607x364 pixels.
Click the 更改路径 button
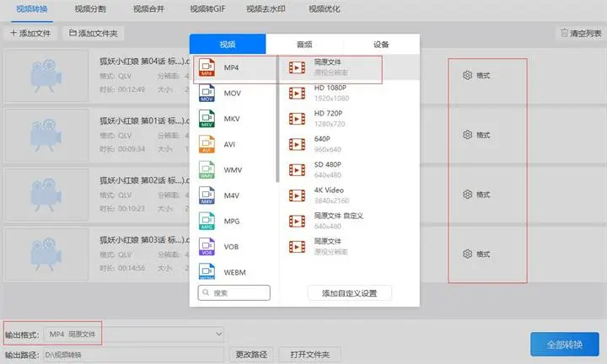click(251, 355)
